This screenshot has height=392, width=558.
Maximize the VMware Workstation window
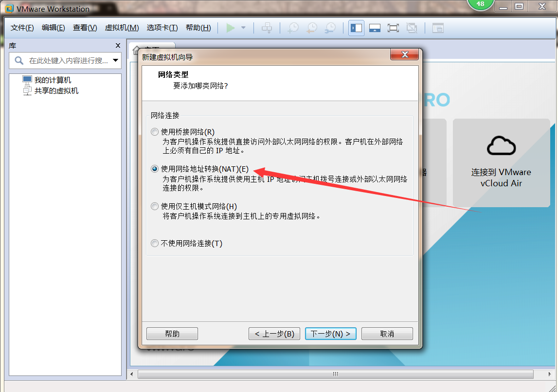tap(520, 6)
